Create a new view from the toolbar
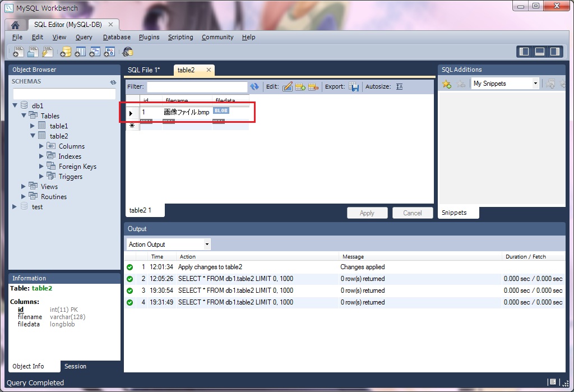The width and height of the screenshot is (574, 392). pos(95,52)
